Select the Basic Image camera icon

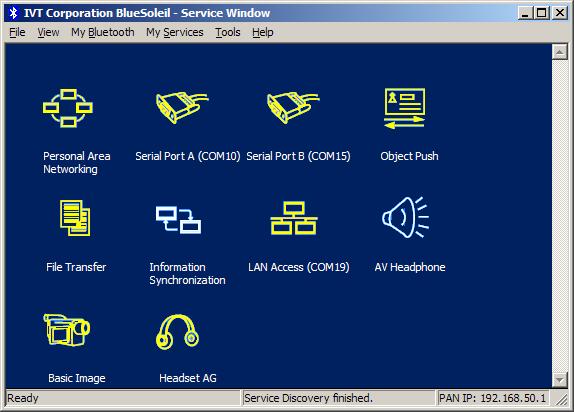pos(67,330)
